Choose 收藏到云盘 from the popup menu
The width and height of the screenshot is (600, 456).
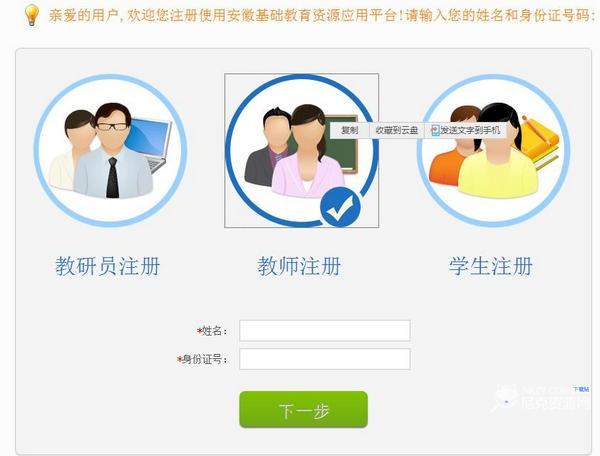pos(396,130)
